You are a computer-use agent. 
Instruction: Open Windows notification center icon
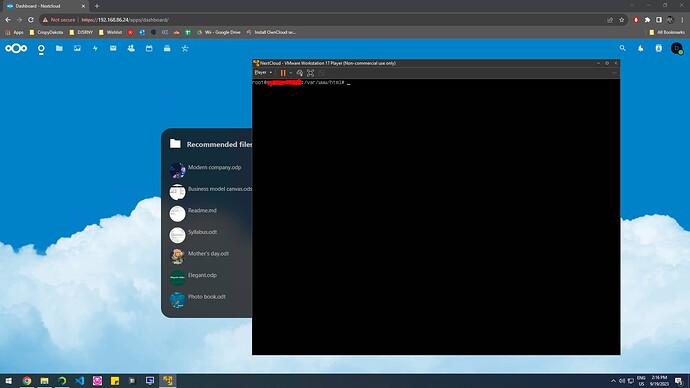(x=679, y=381)
